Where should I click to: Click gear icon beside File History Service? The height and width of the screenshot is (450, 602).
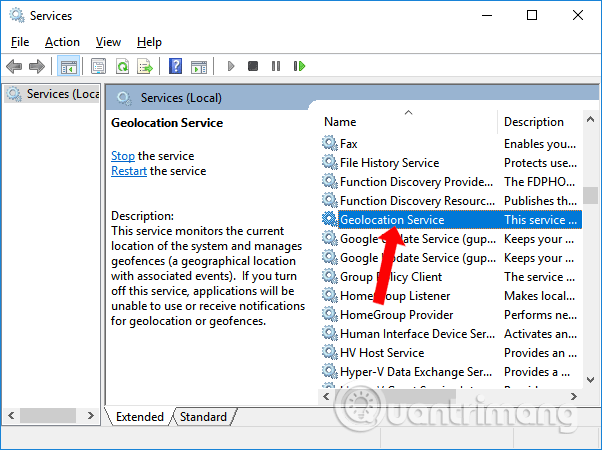coord(329,162)
